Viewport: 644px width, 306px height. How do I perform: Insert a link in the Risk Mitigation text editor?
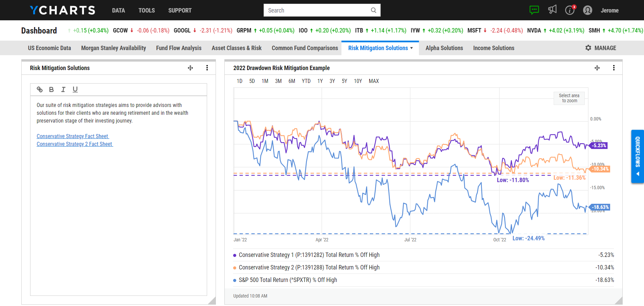[x=40, y=89]
